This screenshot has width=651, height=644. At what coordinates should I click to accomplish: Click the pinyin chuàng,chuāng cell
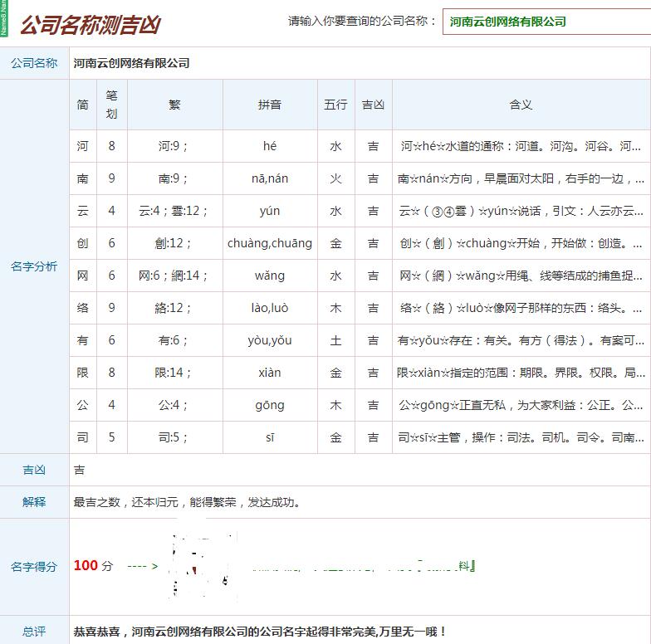[x=270, y=243]
